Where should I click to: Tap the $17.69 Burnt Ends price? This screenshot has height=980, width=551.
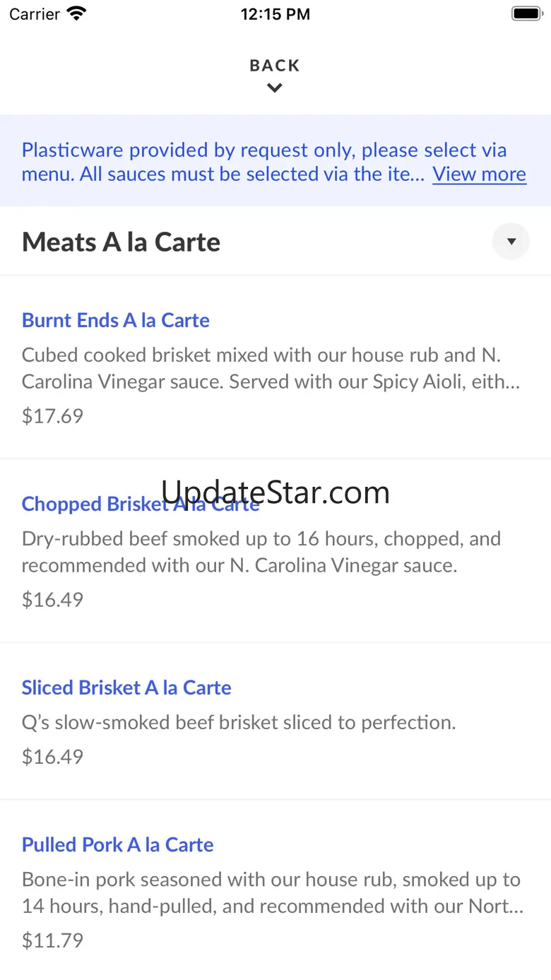52,415
